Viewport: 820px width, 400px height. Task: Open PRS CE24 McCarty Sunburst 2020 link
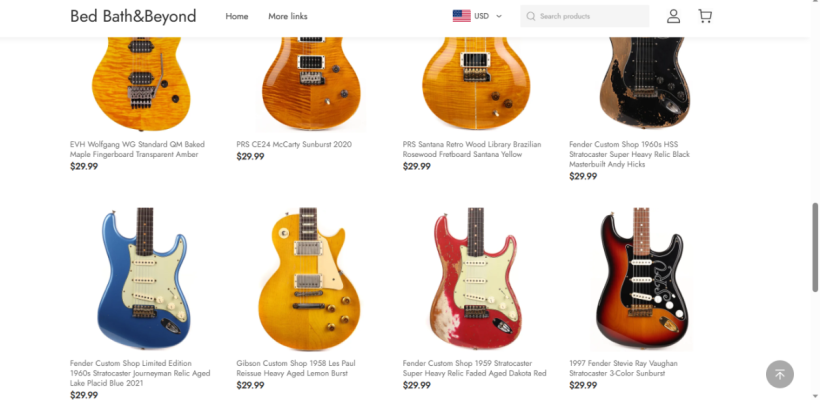click(294, 144)
